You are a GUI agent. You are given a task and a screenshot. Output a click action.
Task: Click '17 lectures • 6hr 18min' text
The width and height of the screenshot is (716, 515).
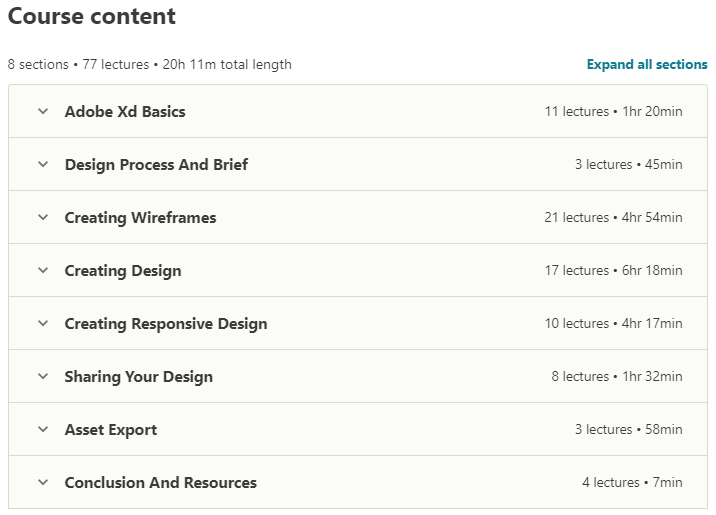[613, 270]
